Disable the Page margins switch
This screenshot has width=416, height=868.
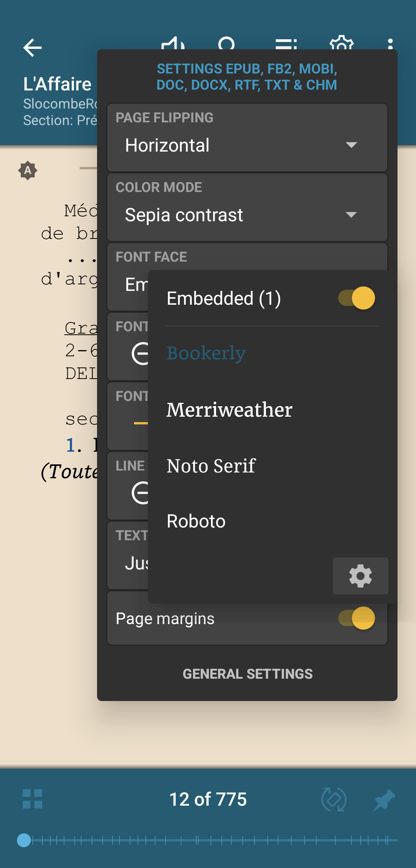(356, 618)
